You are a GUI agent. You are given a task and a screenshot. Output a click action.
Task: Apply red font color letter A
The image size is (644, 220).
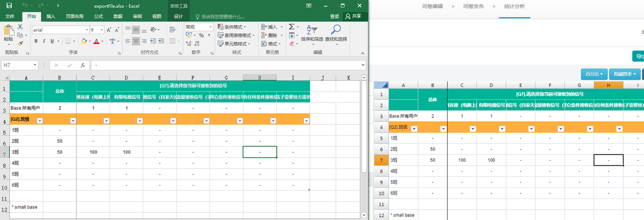click(x=97, y=41)
